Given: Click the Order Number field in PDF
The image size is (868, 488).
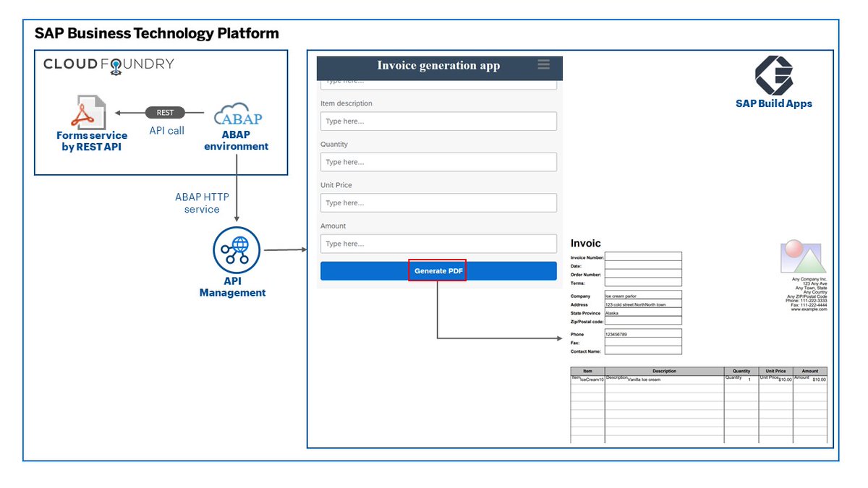Looking at the screenshot, I should click(x=643, y=273).
